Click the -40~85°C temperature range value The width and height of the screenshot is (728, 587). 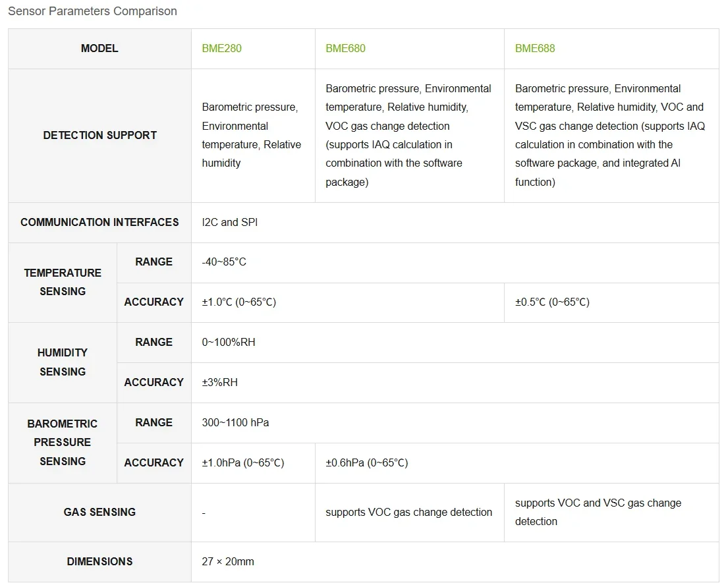[224, 262]
